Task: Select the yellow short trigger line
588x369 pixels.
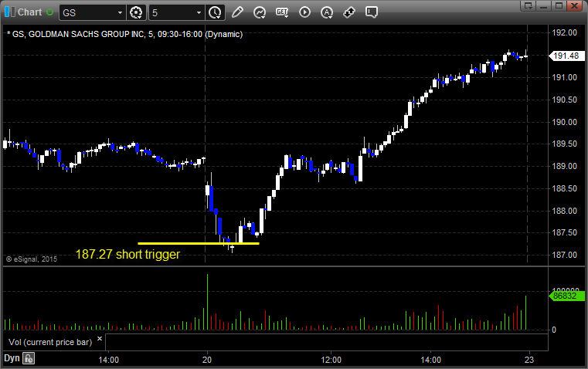Action: (199, 243)
